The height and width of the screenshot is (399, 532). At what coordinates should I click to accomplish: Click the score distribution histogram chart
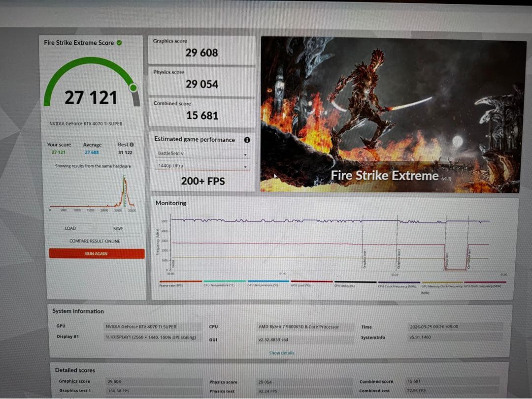click(x=92, y=192)
